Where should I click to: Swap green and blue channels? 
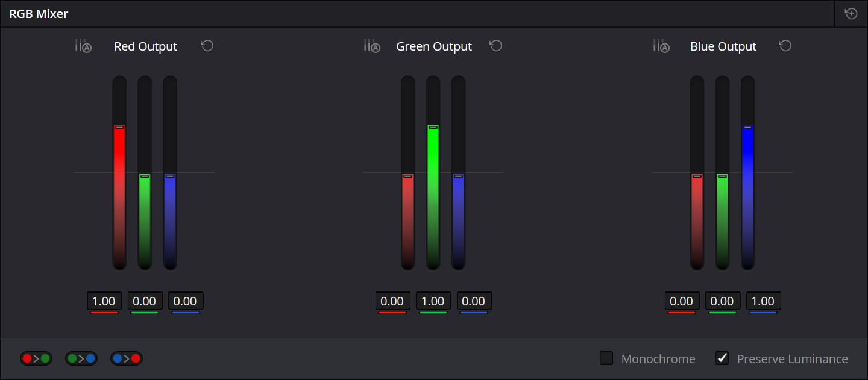point(81,358)
